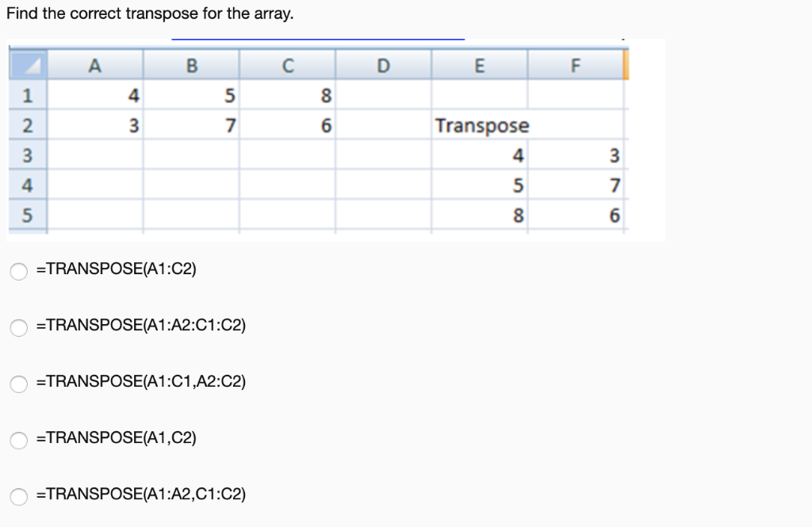Select row header 5
Viewport: 812px width, 527px height.
(28, 216)
